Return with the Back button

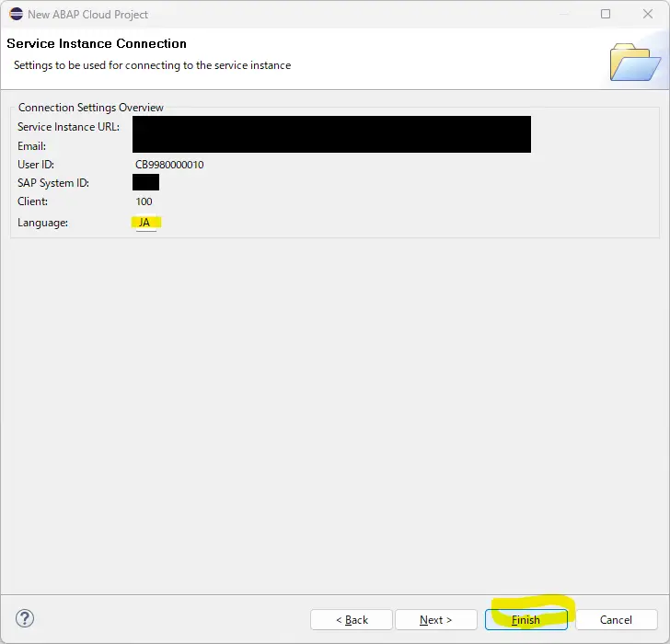(x=352, y=620)
